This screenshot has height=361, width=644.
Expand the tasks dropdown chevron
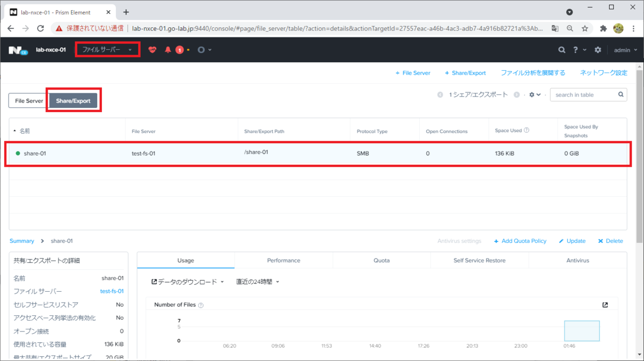[x=210, y=50]
